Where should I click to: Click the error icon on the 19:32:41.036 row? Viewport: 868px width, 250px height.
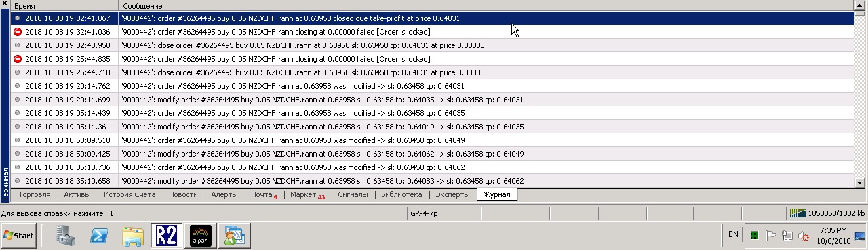pos(18,32)
